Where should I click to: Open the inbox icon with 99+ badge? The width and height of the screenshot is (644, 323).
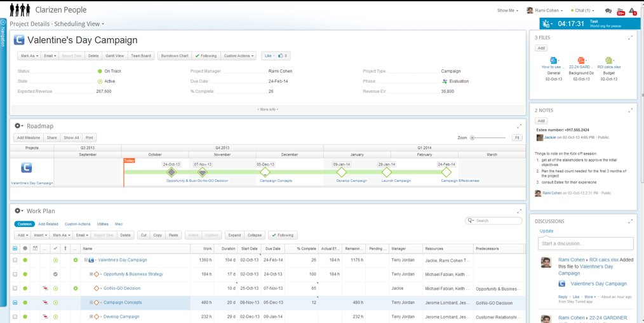tap(621, 11)
